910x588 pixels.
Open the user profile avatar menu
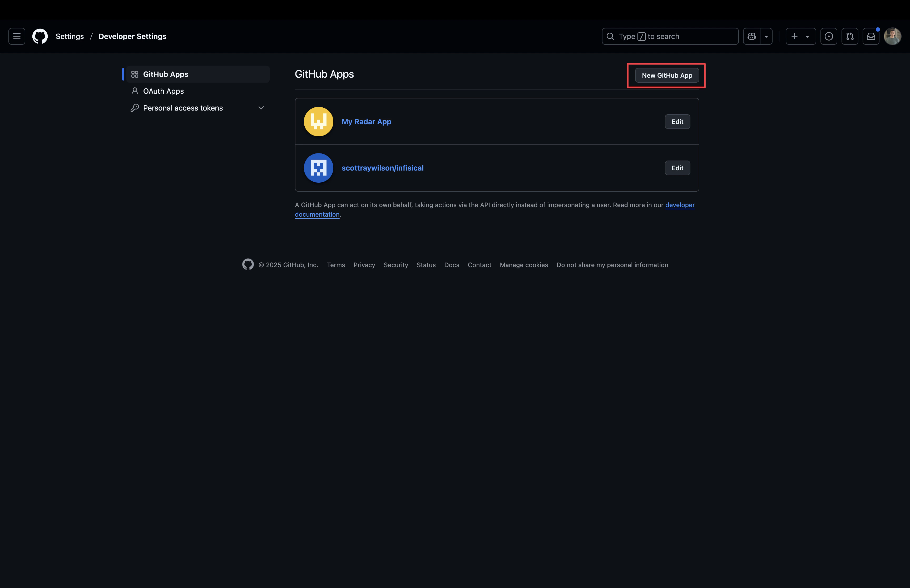(892, 36)
